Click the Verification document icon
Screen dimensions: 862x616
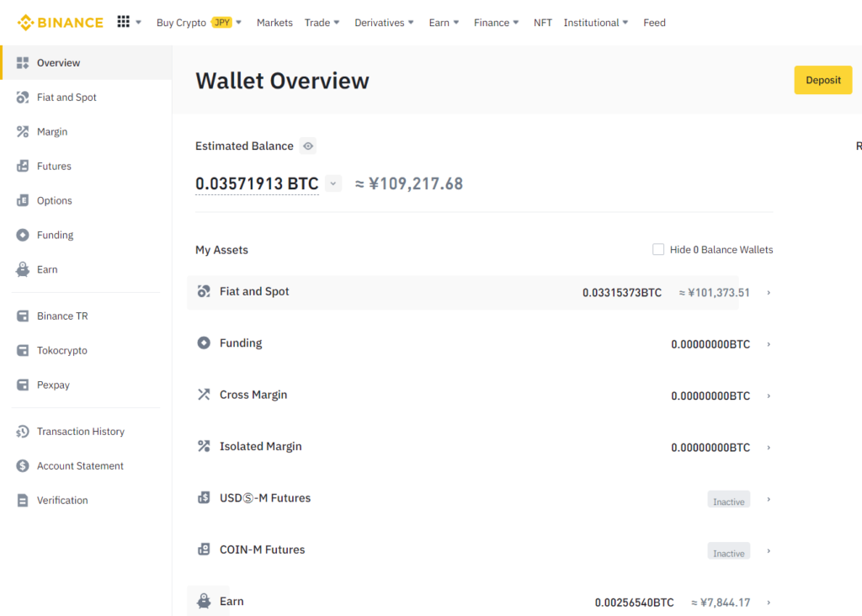[x=23, y=501]
